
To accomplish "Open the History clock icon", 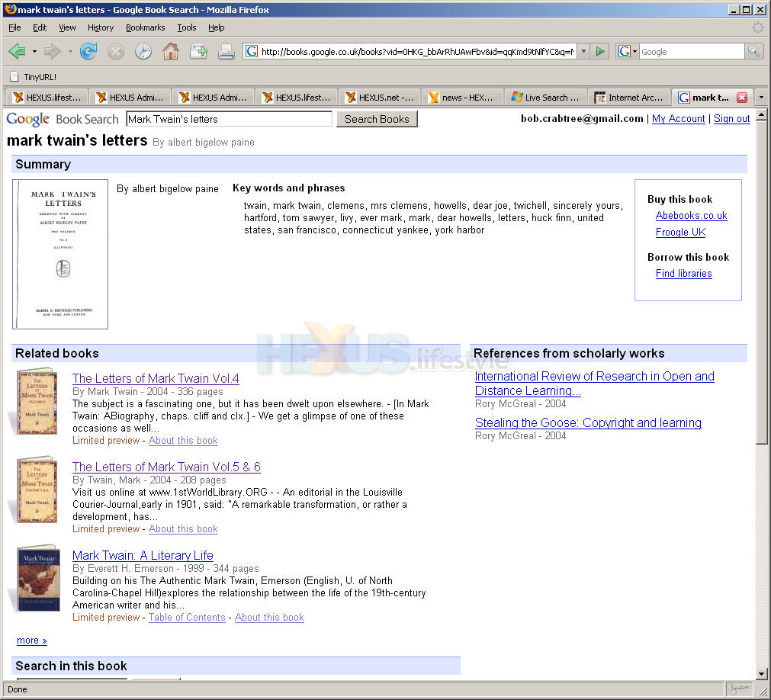I will point(143,51).
